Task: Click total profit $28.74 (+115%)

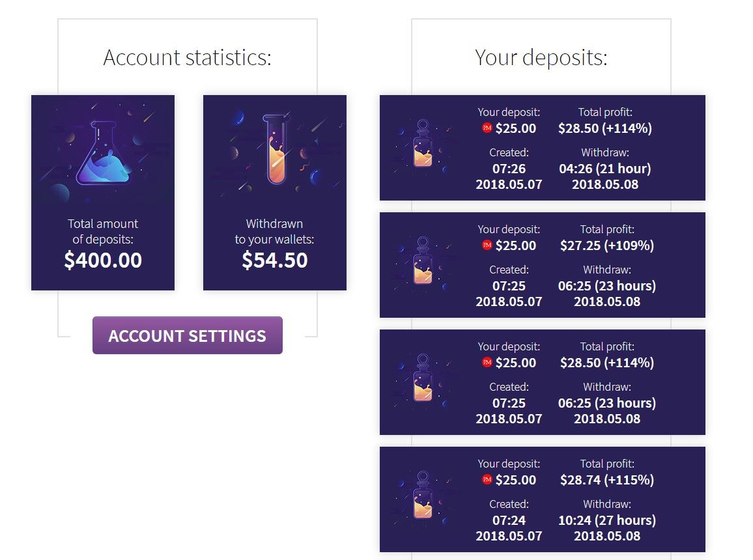Action: pyautogui.click(x=607, y=479)
